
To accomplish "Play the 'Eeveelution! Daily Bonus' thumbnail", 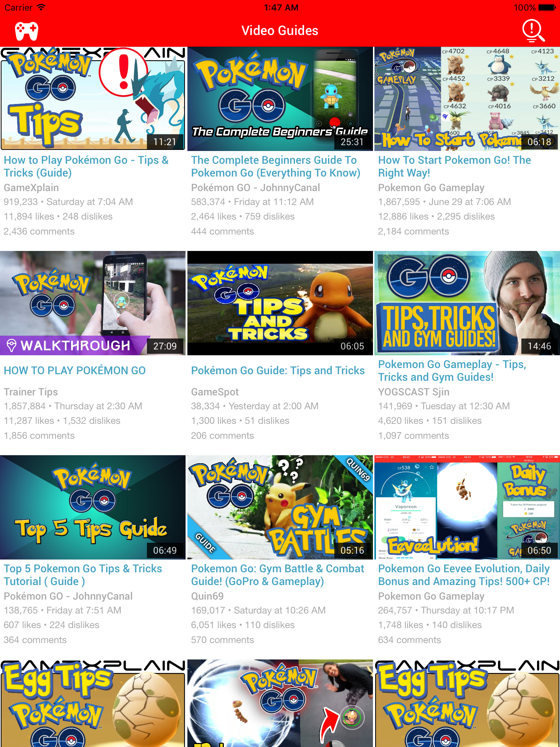I will (x=467, y=507).
